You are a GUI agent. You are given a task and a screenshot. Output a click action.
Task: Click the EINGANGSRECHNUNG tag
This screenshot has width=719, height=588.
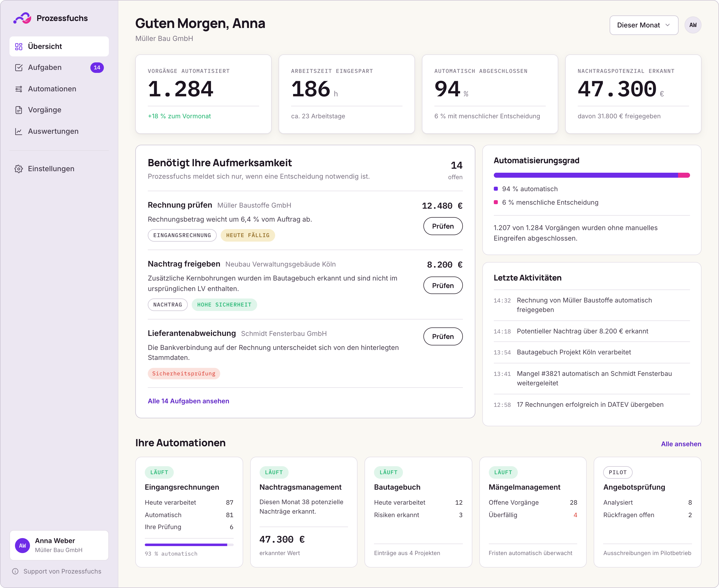182,235
